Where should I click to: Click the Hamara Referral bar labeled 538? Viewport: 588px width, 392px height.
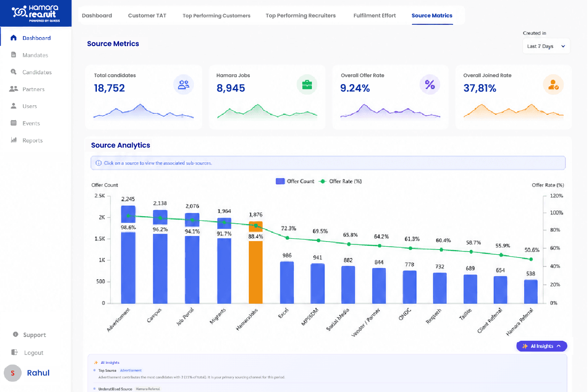tap(531, 291)
